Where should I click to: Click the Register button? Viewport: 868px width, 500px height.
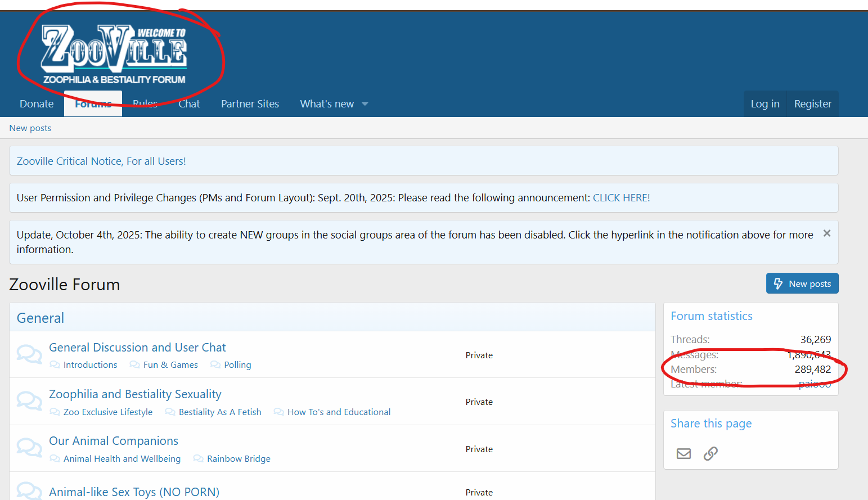812,104
